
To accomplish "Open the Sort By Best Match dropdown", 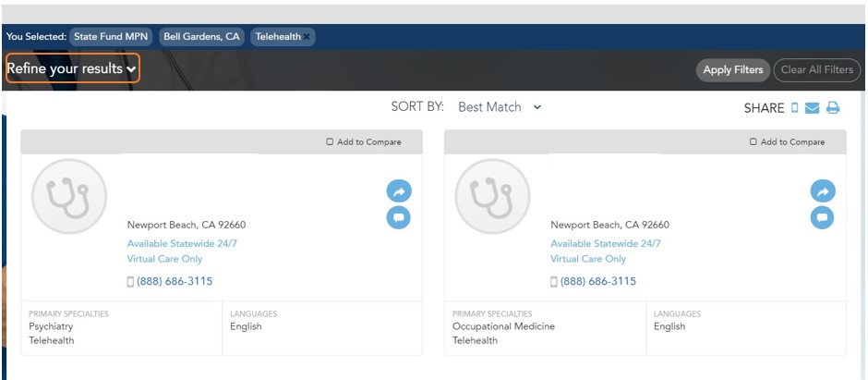I will (x=500, y=107).
